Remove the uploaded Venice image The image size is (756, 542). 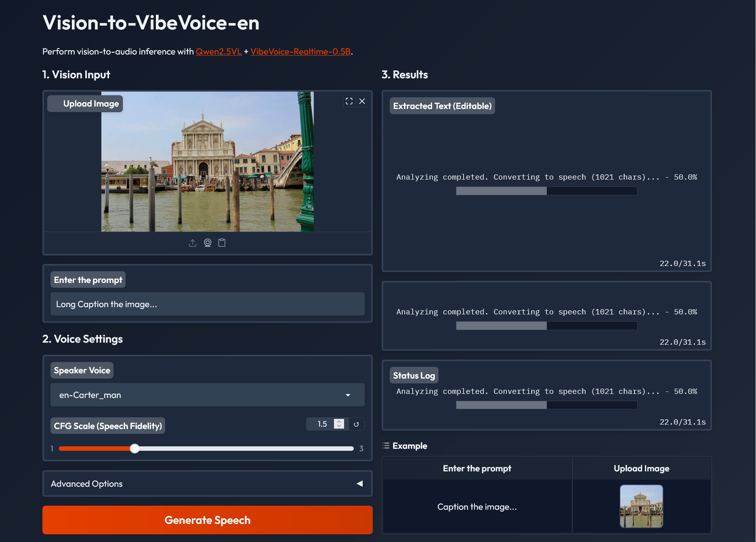[x=362, y=101]
